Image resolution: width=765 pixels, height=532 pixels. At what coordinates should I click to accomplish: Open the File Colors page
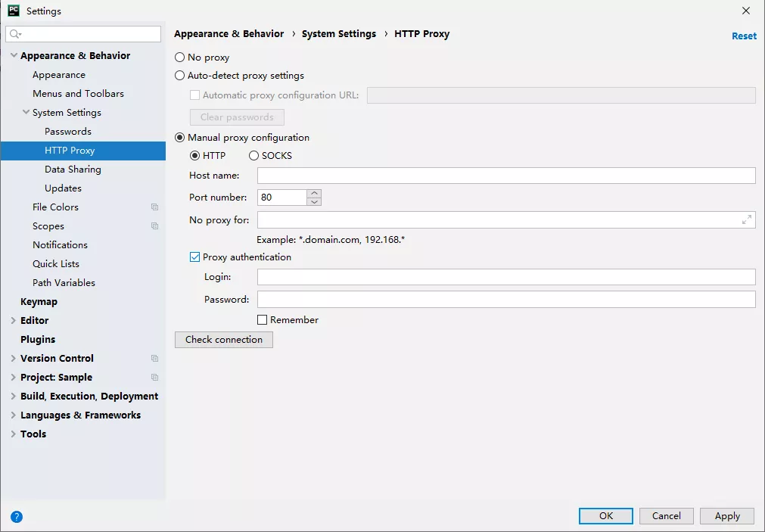pos(56,207)
